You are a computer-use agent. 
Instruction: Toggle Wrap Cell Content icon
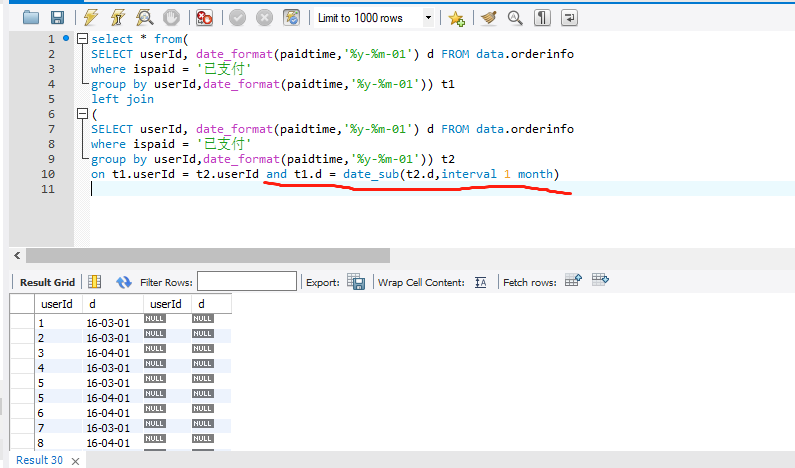pos(481,282)
